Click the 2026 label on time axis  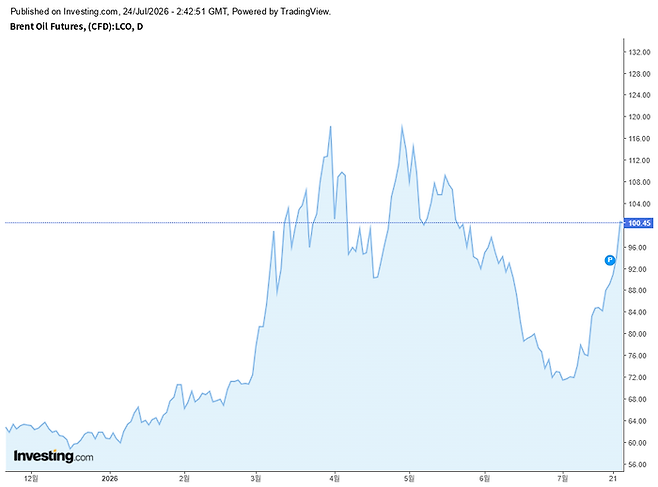110,478
